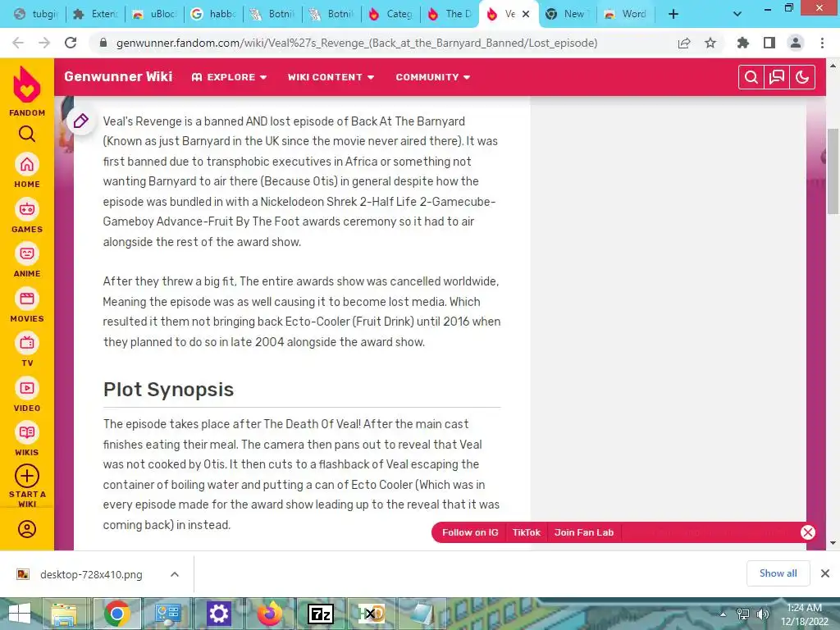Click the Genwunner Wiki title link
This screenshot has width=840, height=630.
pos(118,76)
